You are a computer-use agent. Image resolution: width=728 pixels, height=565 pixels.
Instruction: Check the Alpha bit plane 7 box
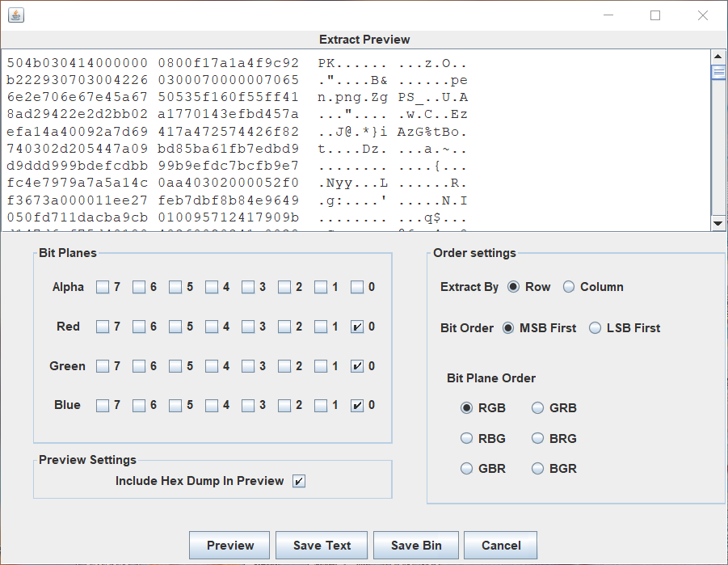(x=103, y=287)
